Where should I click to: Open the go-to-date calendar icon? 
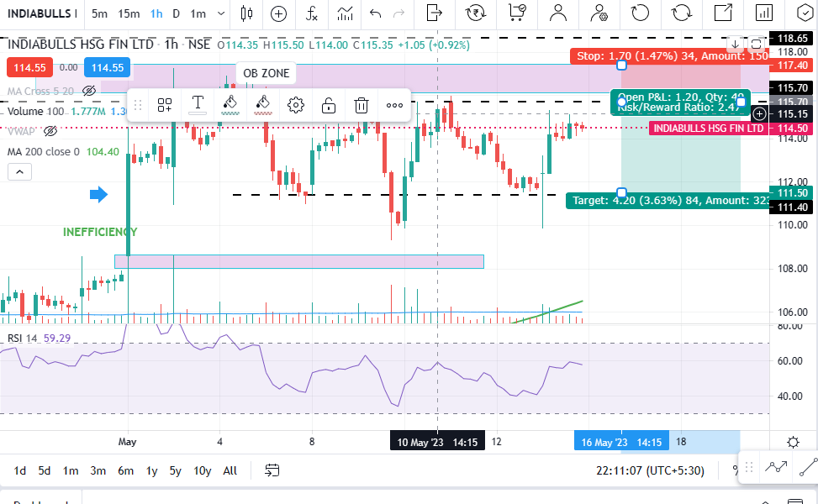coord(272,470)
